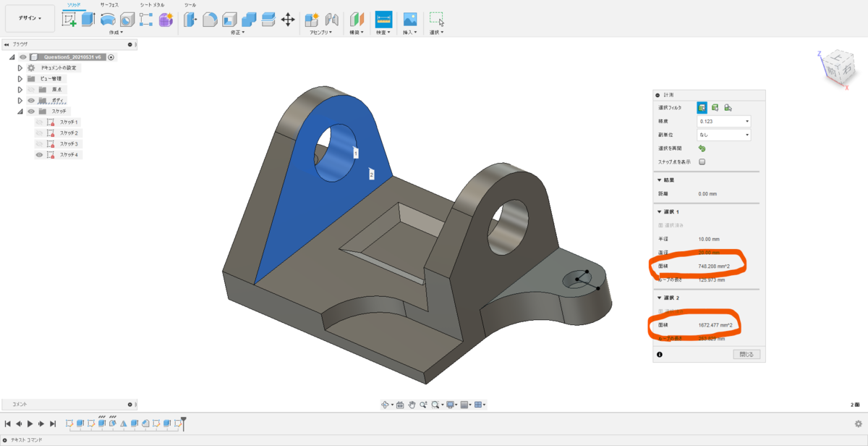Click the Look At icon

click(400, 405)
